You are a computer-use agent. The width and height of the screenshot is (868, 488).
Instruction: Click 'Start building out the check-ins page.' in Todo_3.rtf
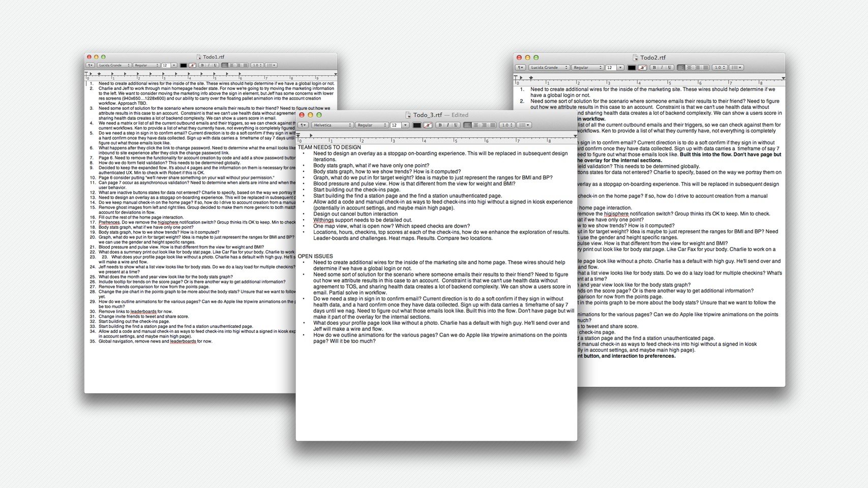coord(357,190)
